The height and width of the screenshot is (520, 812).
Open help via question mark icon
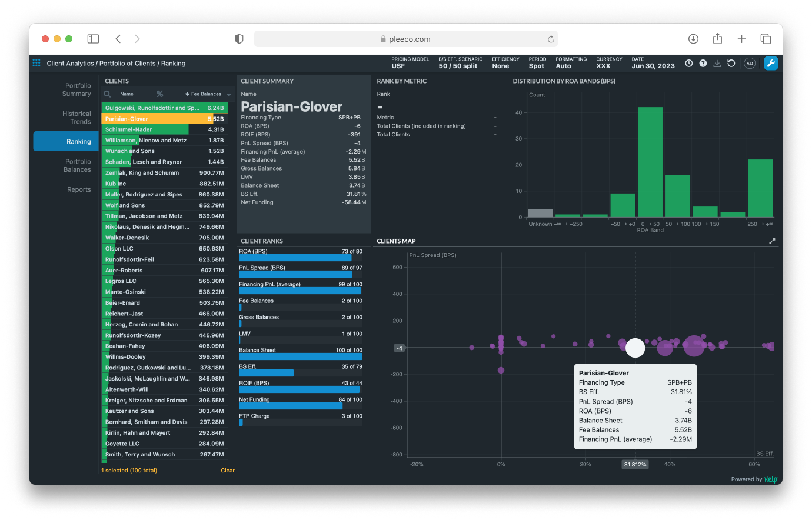(x=703, y=64)
